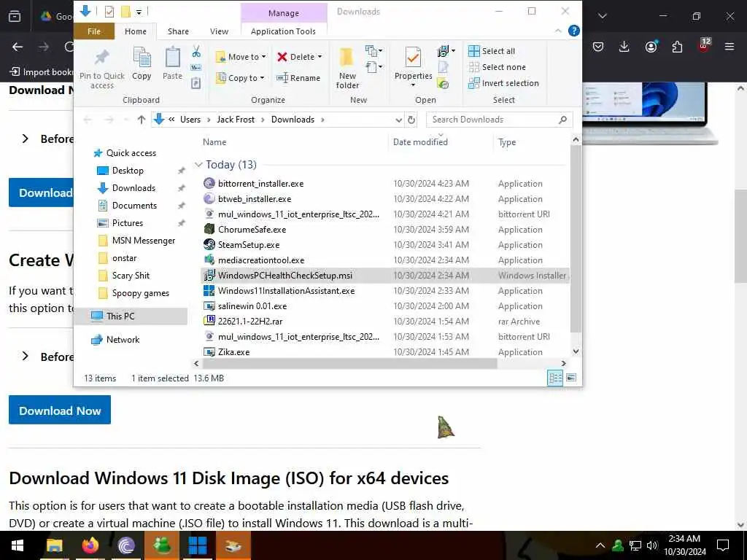This screenshot has width=747, height=560.
Task: Click the Cut scissors icon
Action: point(196,52)
